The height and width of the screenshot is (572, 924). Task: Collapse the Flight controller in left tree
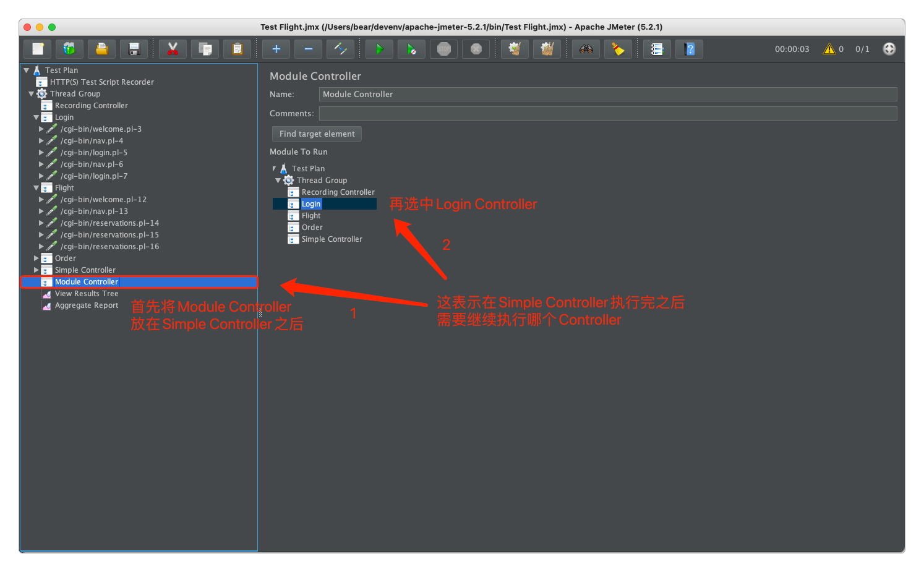pyautogui.click(x=36, y=188)
